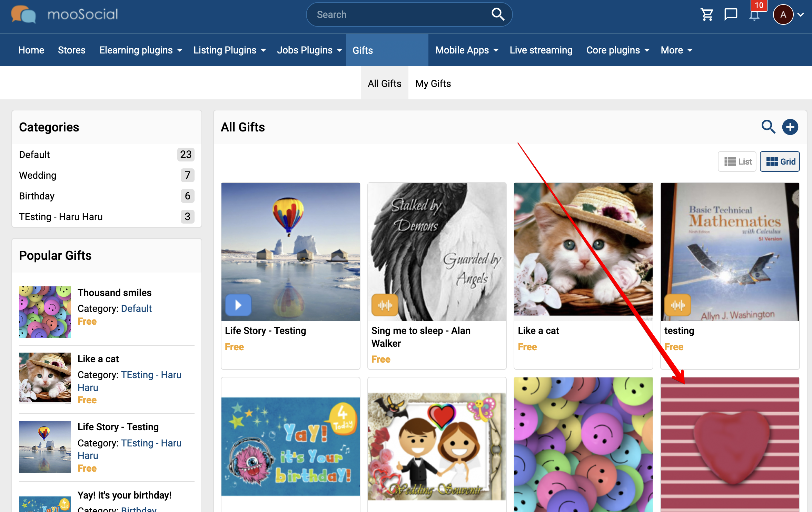
Task: Open notifications bell with 10 badge
Action: [754, 14]
